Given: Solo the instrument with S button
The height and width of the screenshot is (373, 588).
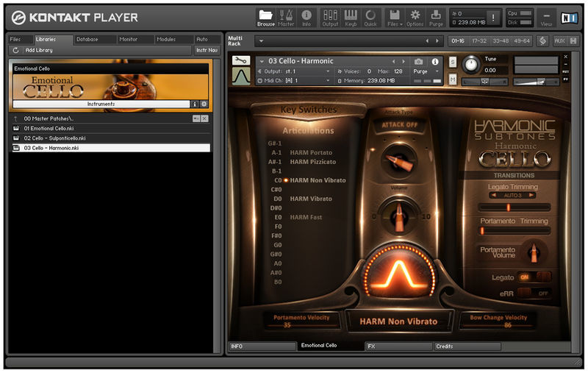Looking at the screenshot, I should 453,63.
